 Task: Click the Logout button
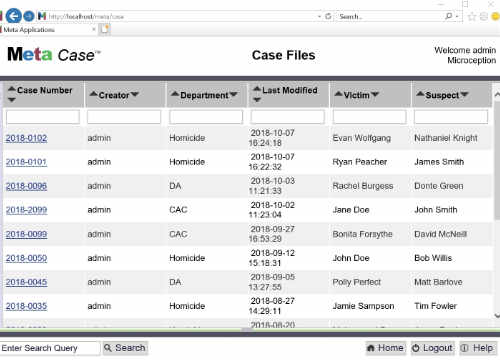pos(432,348)
